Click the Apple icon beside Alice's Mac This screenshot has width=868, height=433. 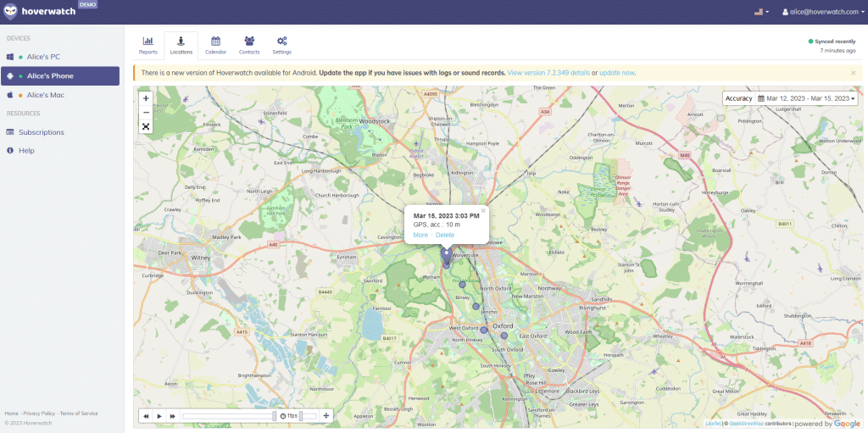(x=9, y=95)
